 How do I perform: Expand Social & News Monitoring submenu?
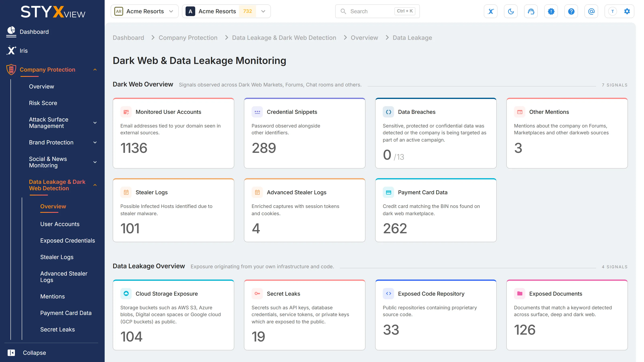point(95,162)
